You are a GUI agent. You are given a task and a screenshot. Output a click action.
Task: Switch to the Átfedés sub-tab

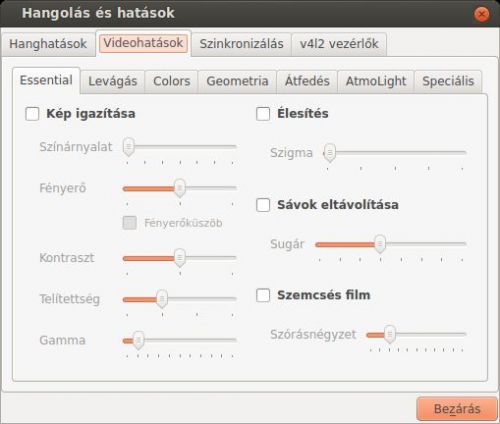click(307, 81)
